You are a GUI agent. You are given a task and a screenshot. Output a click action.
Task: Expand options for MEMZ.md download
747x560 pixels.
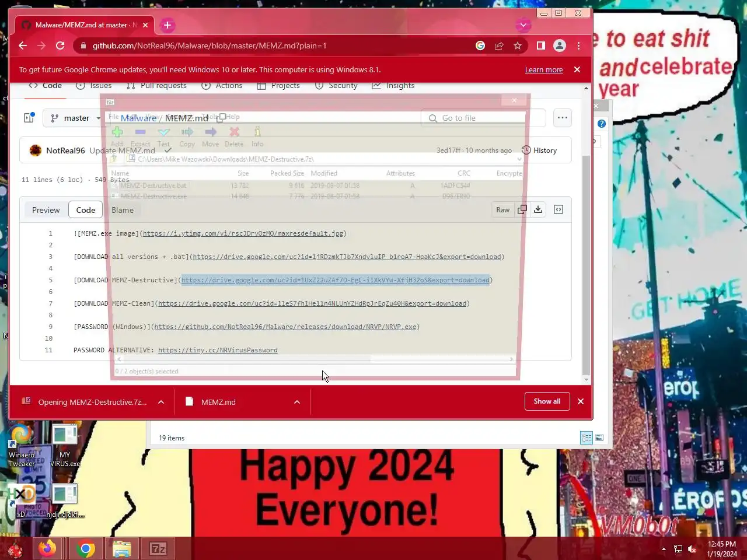click(297, 402)
